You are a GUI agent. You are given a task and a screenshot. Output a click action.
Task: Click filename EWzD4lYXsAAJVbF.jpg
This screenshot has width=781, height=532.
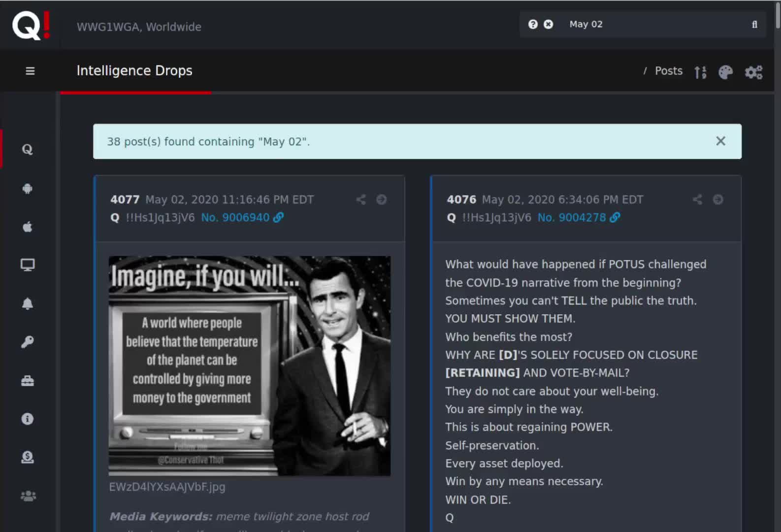(x=167, y=487)
